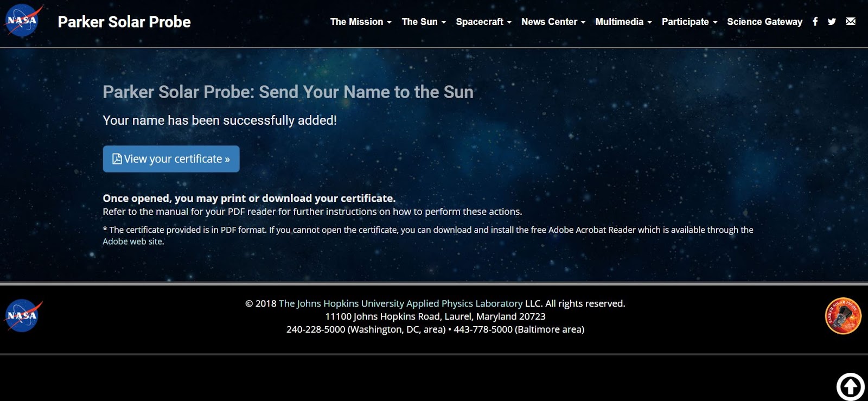Click the phone numbers line in footer
Image resolution: width=868 pixels, height=401 pixels.
435,329
